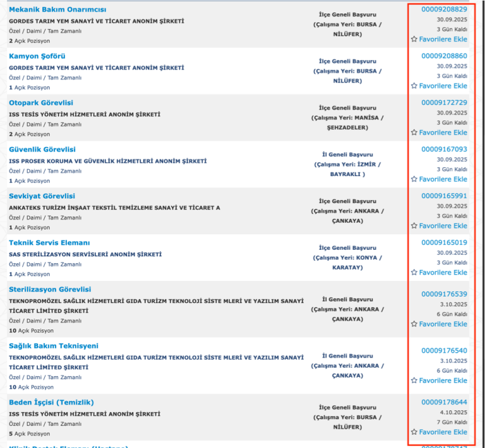Open the Kamyon Şoförü job posting

pos(37,56)
